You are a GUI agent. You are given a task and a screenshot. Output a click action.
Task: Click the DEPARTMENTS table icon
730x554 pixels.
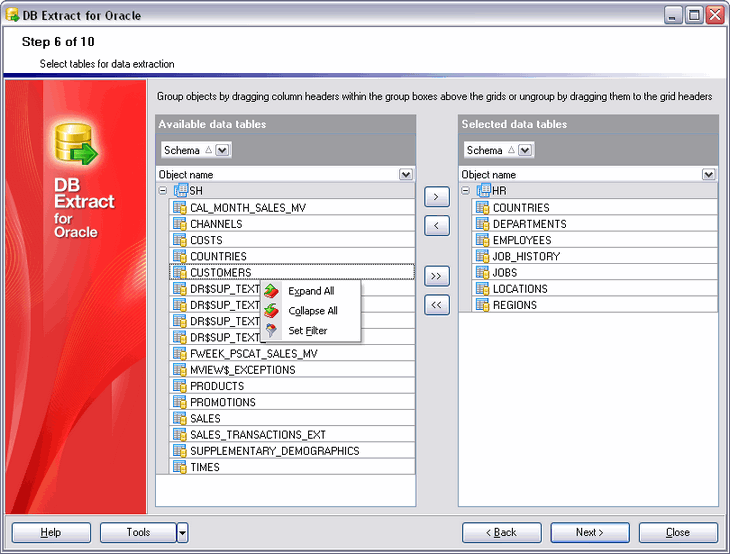coord(482,223)
